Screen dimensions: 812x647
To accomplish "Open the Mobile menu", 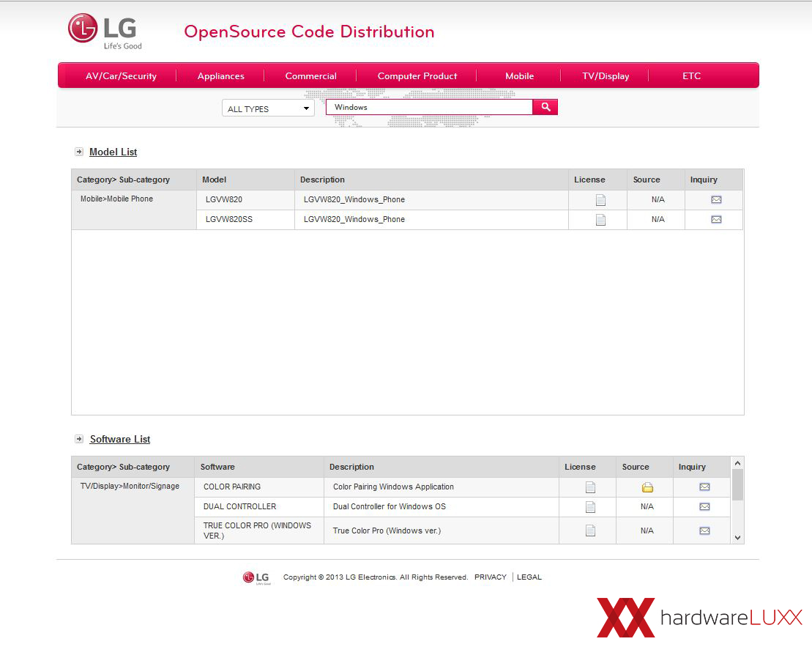I will 519,75.
